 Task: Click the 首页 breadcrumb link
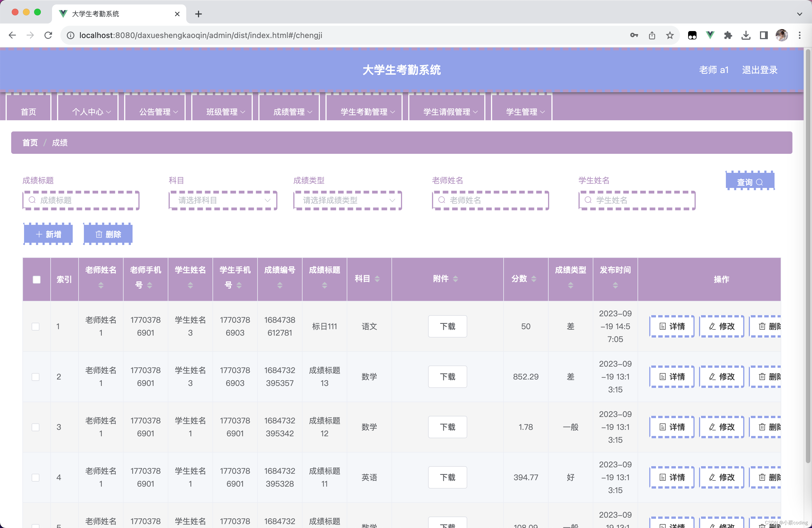(30, 143)
